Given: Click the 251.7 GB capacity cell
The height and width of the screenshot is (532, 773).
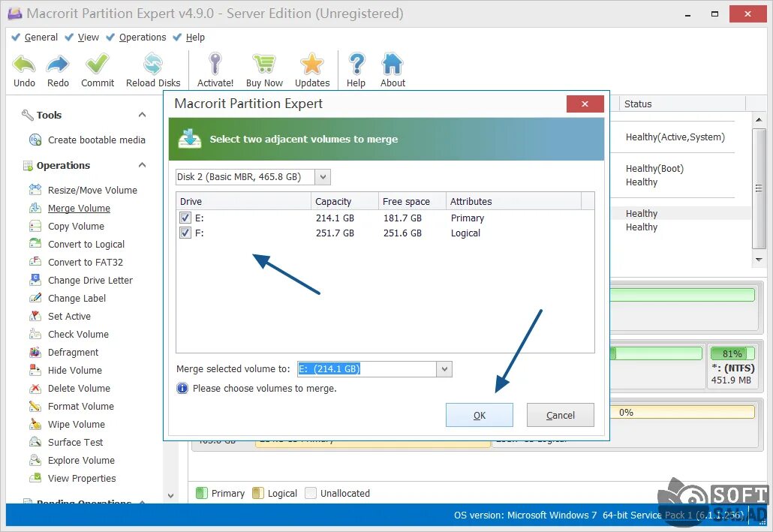Looking at the screenshot, I should coord(335,233).
